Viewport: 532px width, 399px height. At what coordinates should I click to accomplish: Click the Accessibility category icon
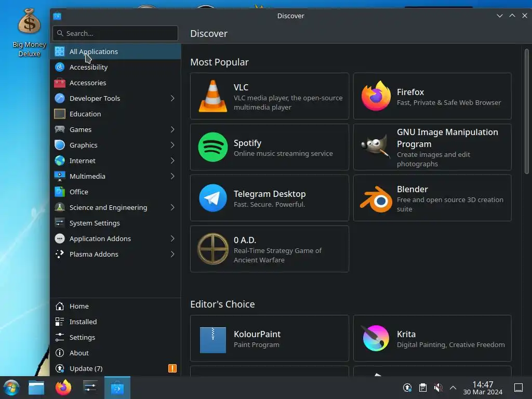click(x=60, y=67)
